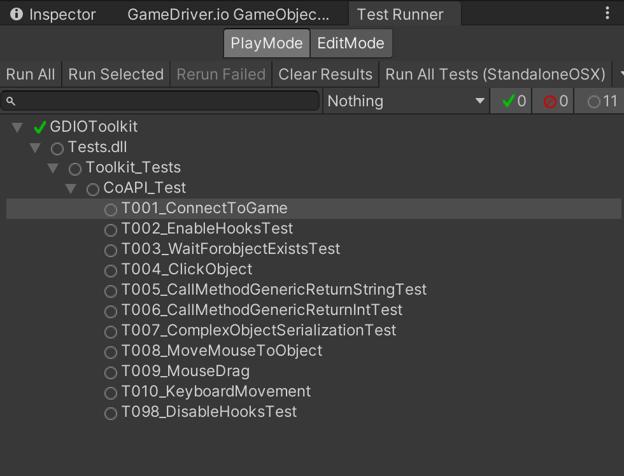Collapse the GDIOToolkit tree node
This screenshot has height=476, width=624.
[17, 127]
